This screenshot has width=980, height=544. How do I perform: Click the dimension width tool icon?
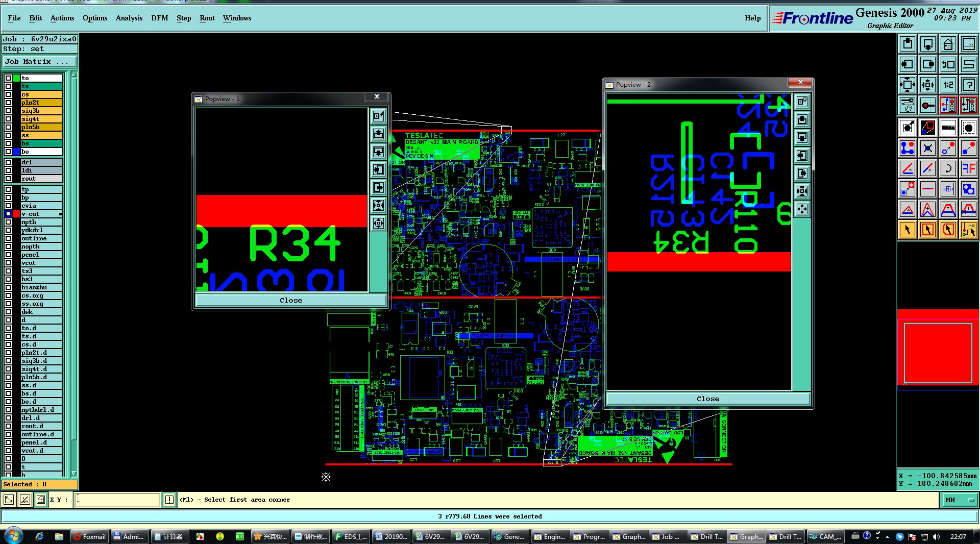pyautogui.click(x=948, y=189)
